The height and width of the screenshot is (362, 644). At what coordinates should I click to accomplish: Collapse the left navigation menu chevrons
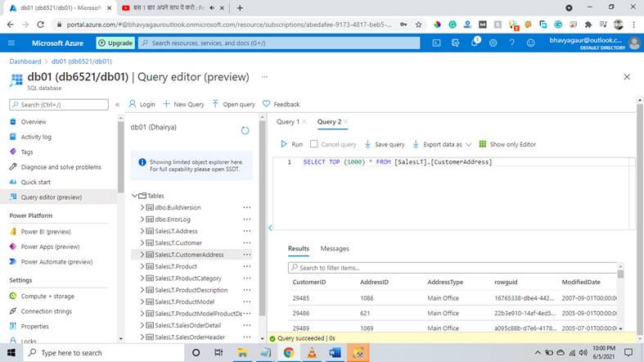[118, 104]
